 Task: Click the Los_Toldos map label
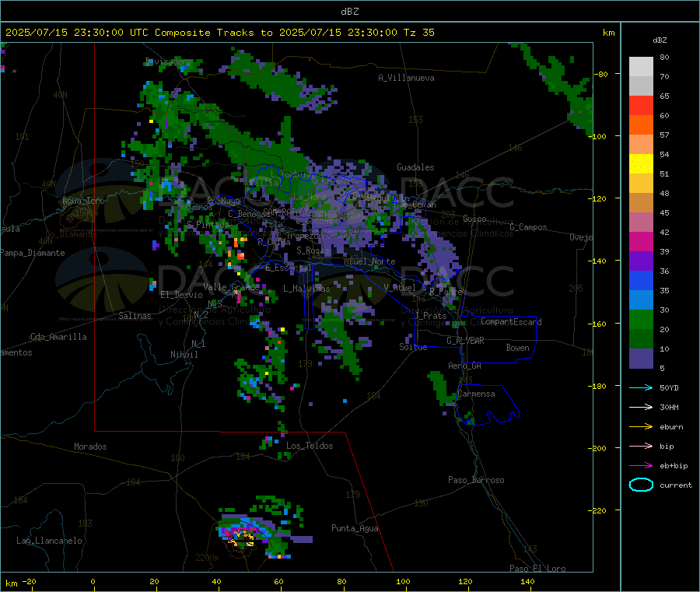(x=310, y=446)
